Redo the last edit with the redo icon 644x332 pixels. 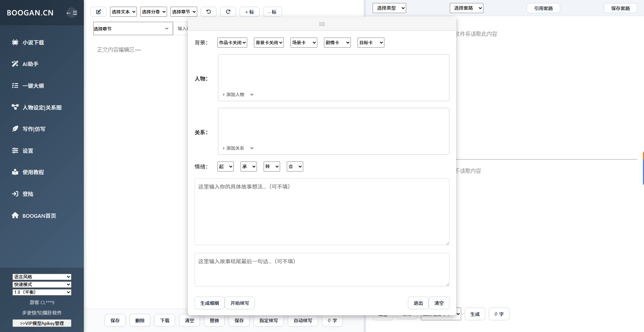[x=228, y=11]
